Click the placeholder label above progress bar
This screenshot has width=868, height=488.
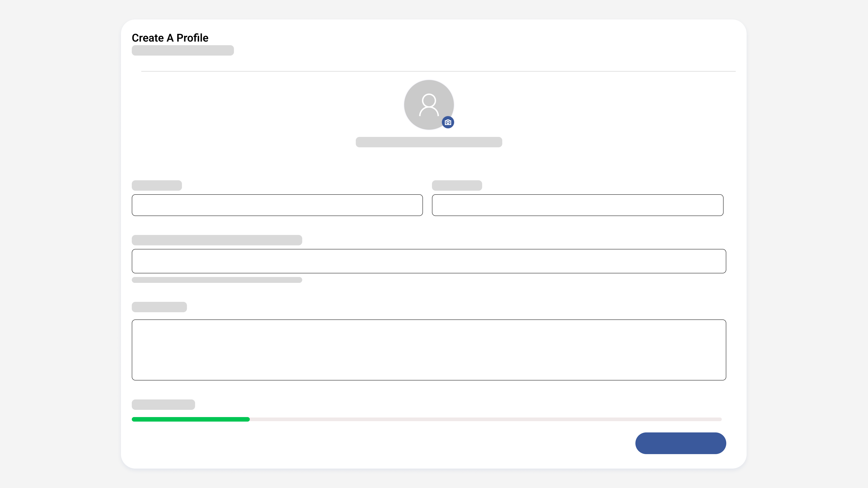(163, 404)
